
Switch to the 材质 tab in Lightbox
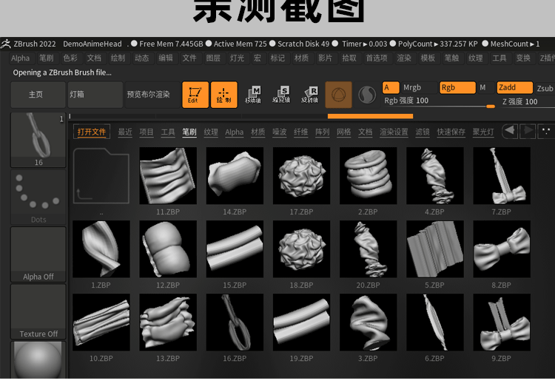click(258, 132)
